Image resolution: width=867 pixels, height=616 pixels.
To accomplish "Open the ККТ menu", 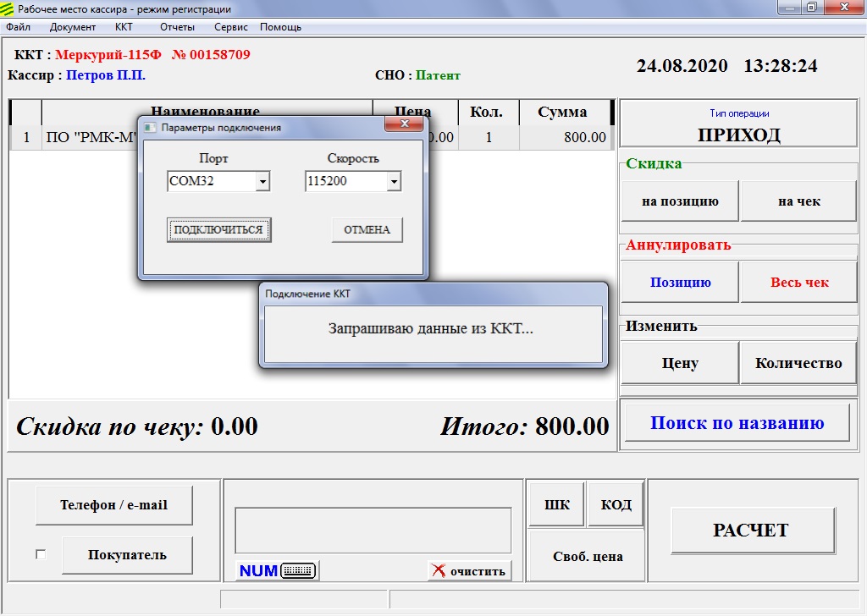I will tap(124, 27).
